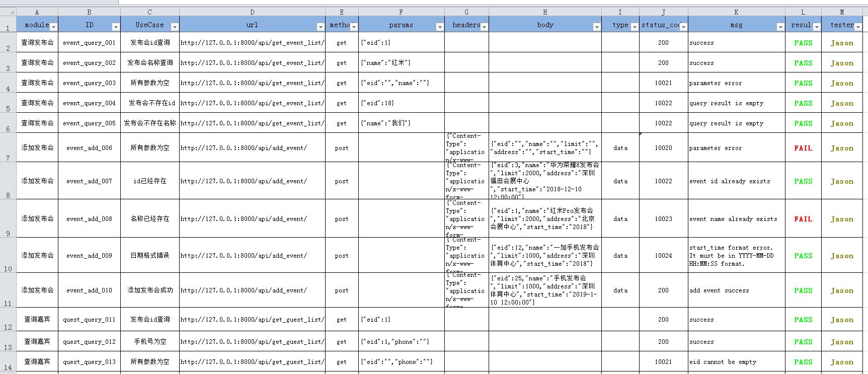Open the msg column filter dropdown
This screenshot has width=868, height=374.
(780, 27)
